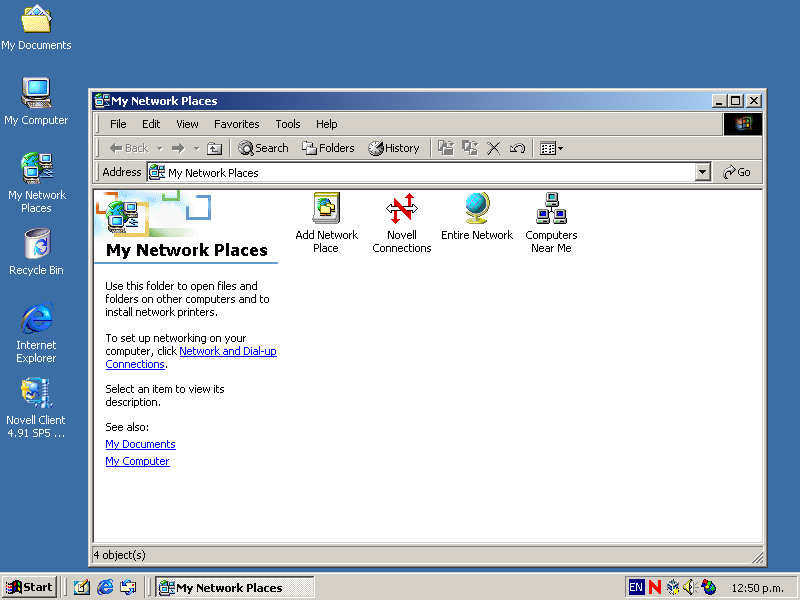Click the Delete X toolbar icon

pos(493,148)
